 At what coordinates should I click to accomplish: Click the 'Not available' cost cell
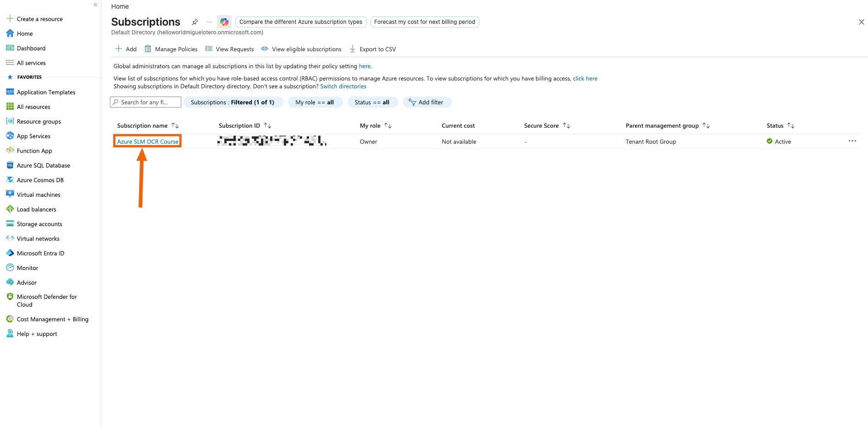[459, 141]
